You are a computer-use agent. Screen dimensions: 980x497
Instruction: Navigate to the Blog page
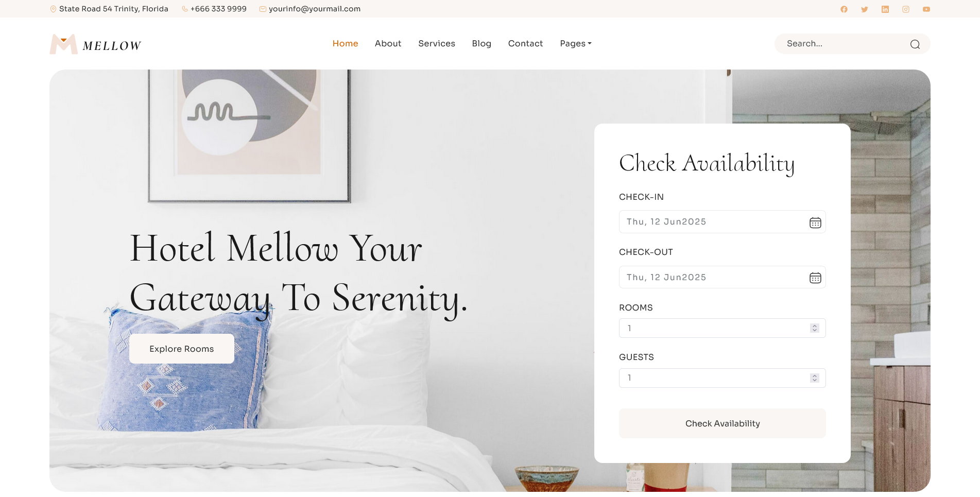pos(482,44)
